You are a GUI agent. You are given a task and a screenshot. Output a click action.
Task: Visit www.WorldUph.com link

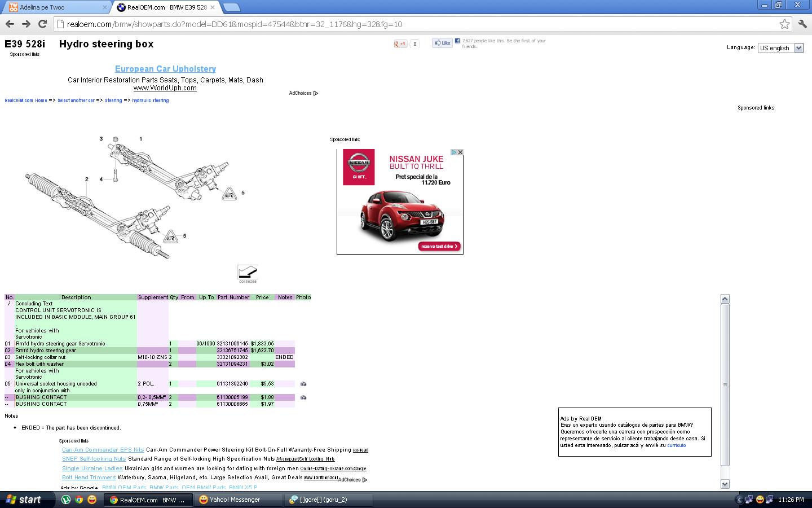(165, 88)
